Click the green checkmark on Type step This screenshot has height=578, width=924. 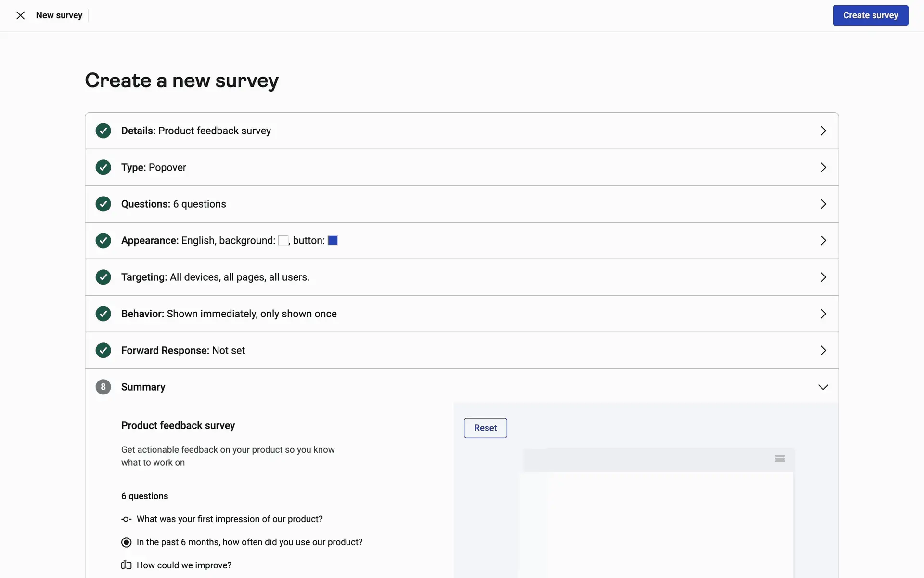click(x=103, y=167)
